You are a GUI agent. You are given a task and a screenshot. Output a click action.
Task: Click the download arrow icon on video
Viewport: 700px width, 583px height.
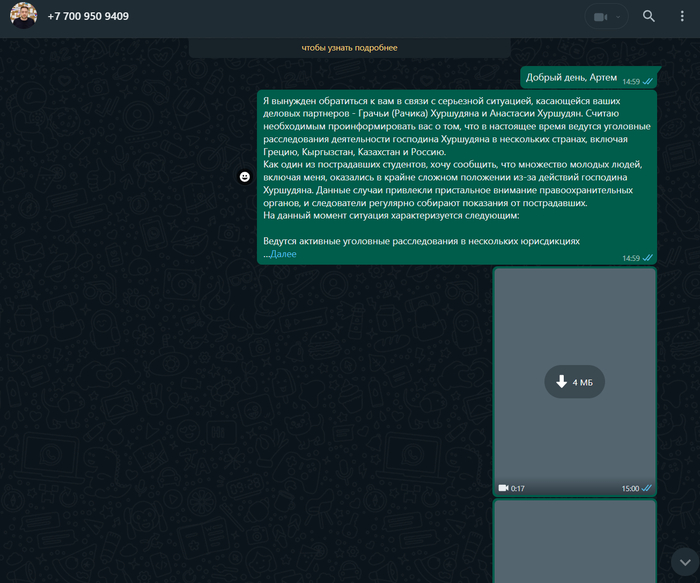(x=559, y=382)
